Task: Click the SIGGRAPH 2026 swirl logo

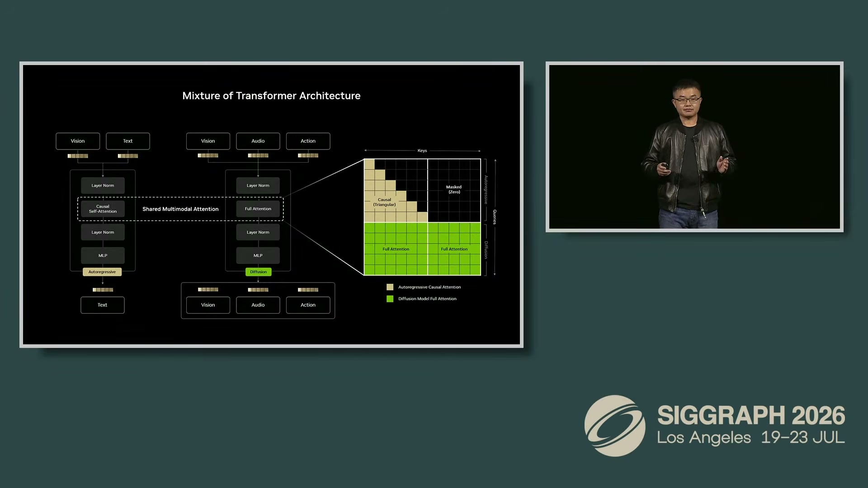Action: (x=615, y=426)
